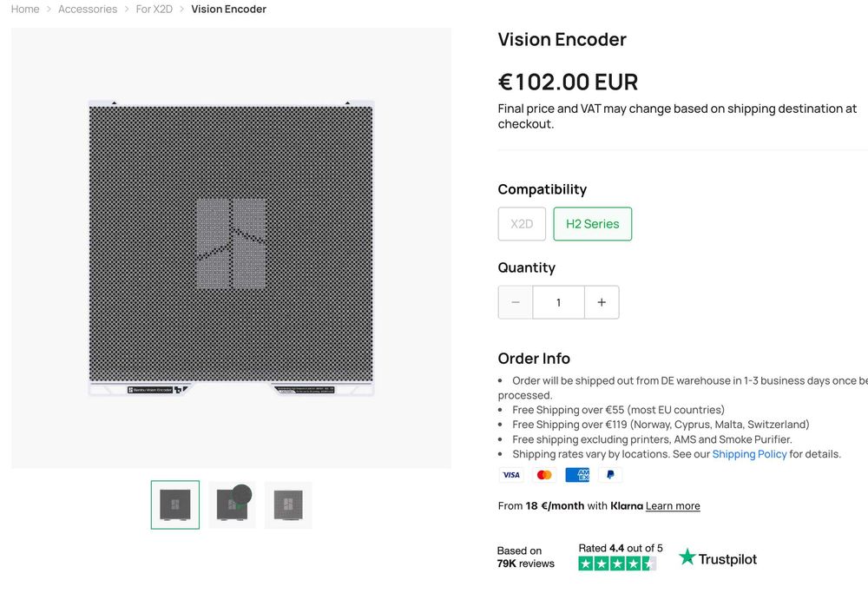Click the PayPal payment icon
This screenshot has height=600, width=868.
pos(610,475)
